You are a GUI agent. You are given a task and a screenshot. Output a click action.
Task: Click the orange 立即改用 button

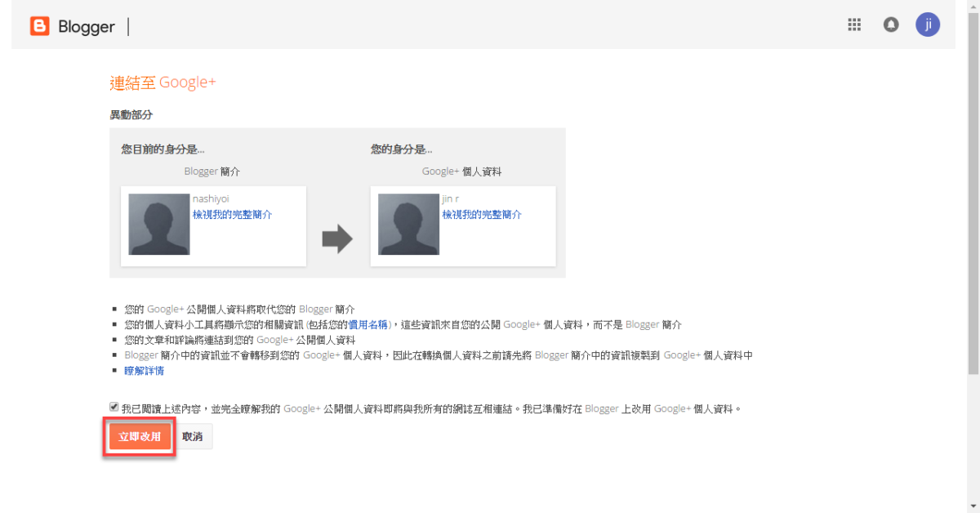tap(140, 436)
